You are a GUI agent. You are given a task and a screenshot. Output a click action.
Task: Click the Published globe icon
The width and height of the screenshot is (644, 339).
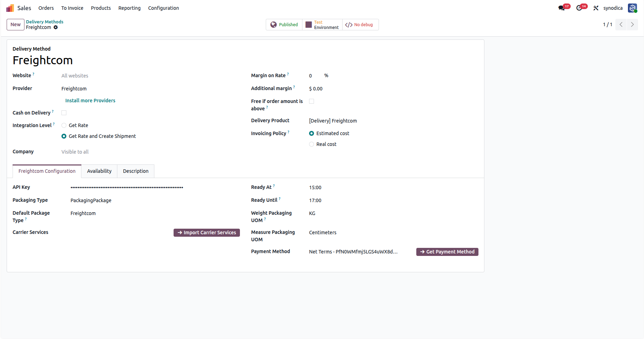click(x=273, y=25)
